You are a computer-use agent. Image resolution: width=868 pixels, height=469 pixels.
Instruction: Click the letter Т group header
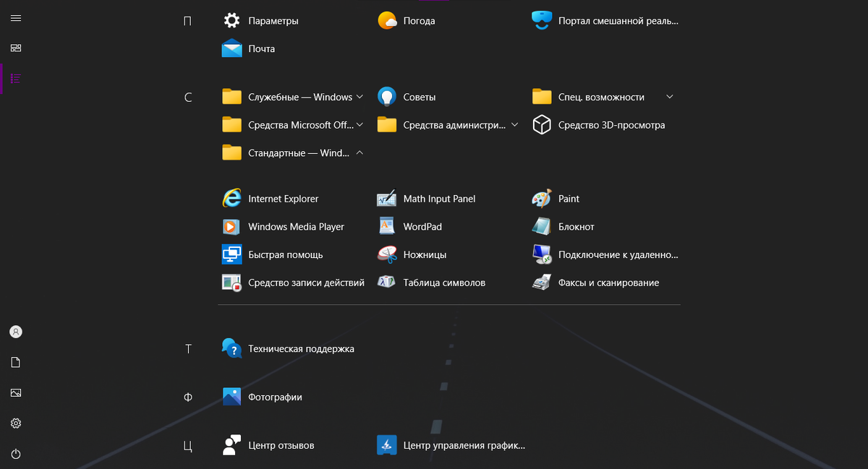point(188,348)
